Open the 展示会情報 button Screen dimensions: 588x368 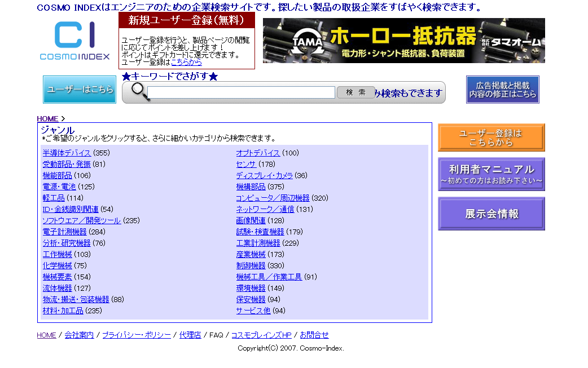[492, 214]
